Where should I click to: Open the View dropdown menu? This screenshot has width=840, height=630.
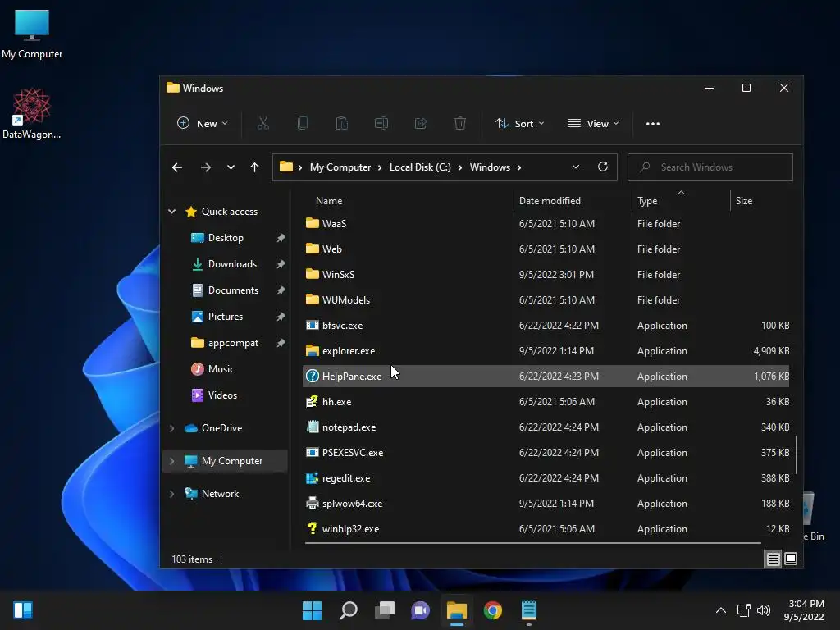pyautogui.click(x=592, y=124)
